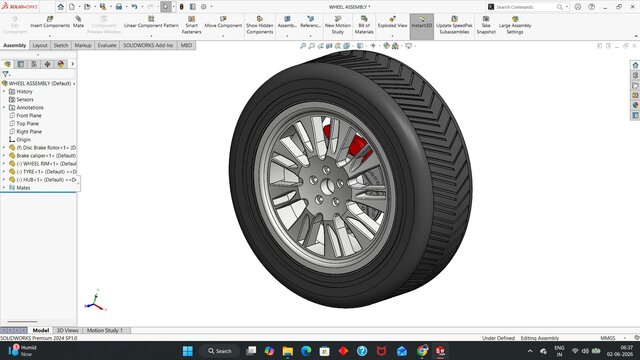This screenshot has height=360, width=640.
Task: Click Smart Fasteners
Action: point(191,25)
